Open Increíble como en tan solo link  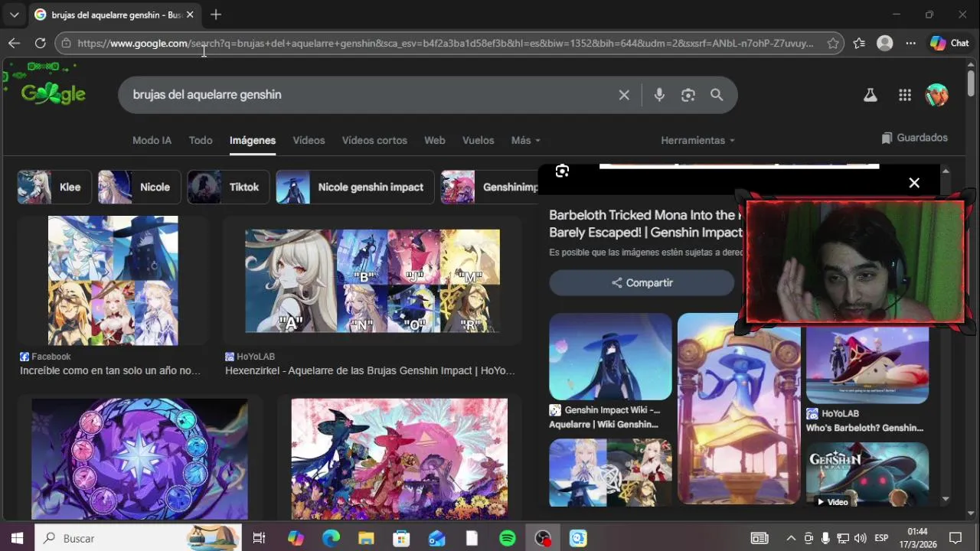(x=110, y=371)
